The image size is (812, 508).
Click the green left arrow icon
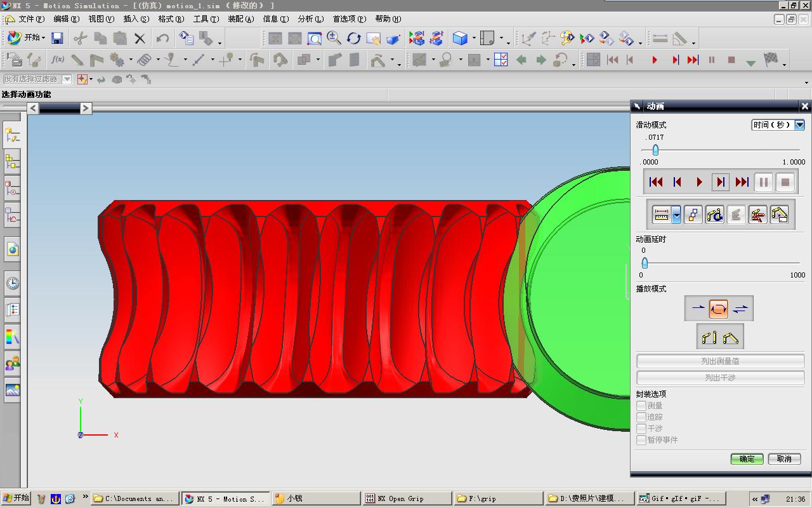[521, 60]
